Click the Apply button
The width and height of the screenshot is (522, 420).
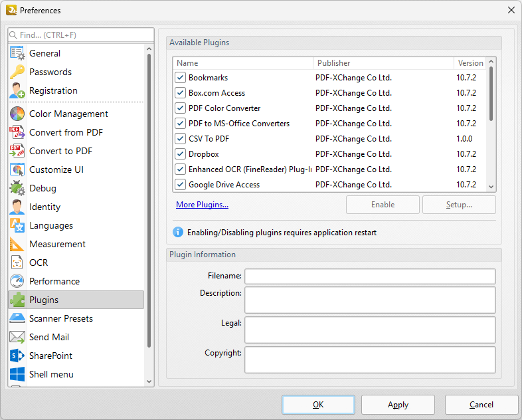(x=398, y=405)
